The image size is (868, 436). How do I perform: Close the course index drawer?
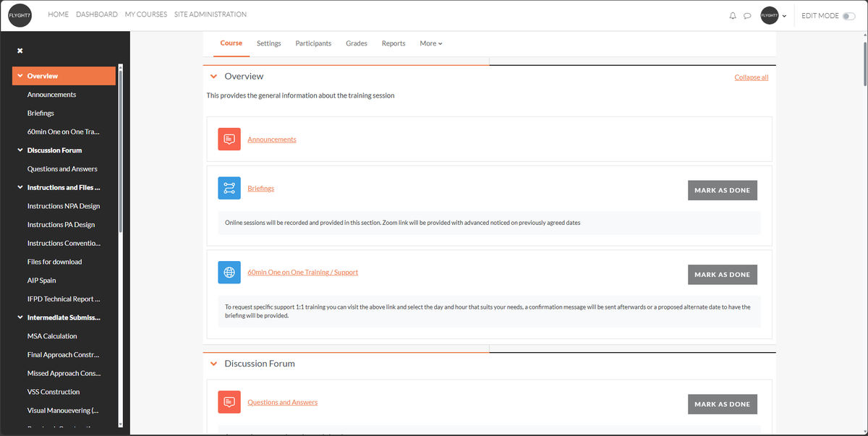click(x=20, y=51)
